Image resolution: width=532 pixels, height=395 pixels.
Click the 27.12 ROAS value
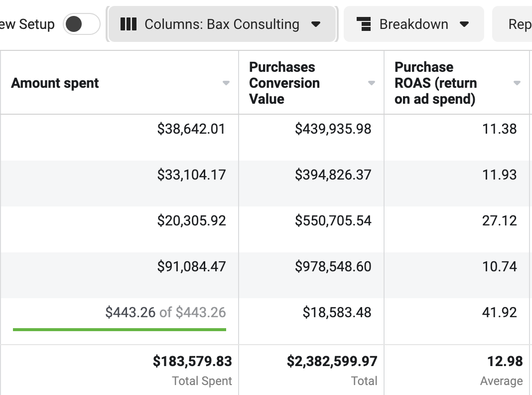pyautogui.click(x=499, y=221)
